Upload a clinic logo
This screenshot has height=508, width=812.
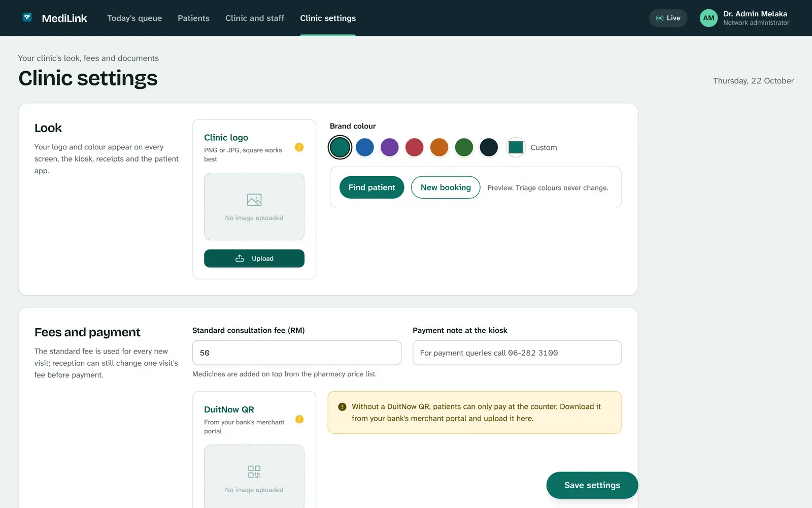tap(254, 258)
